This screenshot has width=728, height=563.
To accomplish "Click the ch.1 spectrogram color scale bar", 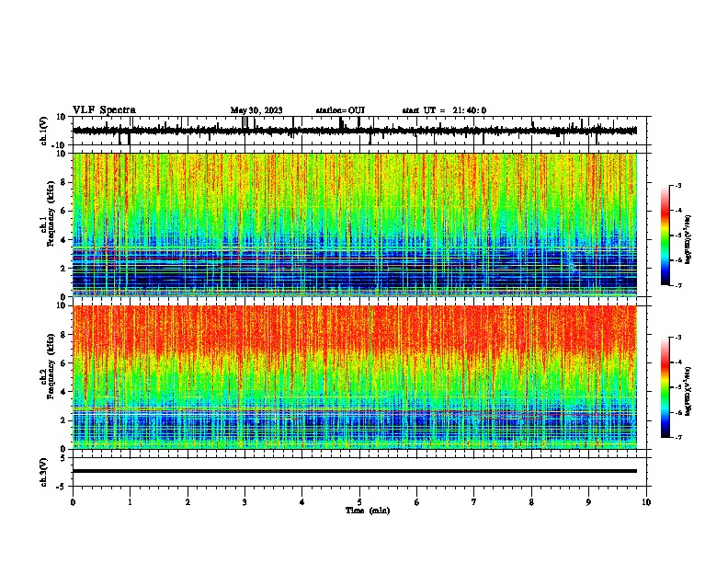I will pos(665,236).
